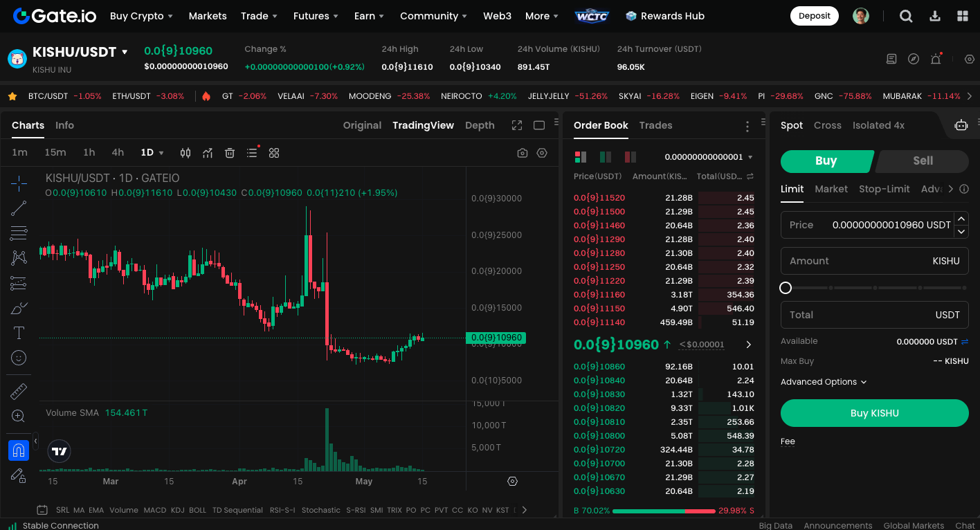Show only sell orders in order book
980x530 pixels.
630,157
